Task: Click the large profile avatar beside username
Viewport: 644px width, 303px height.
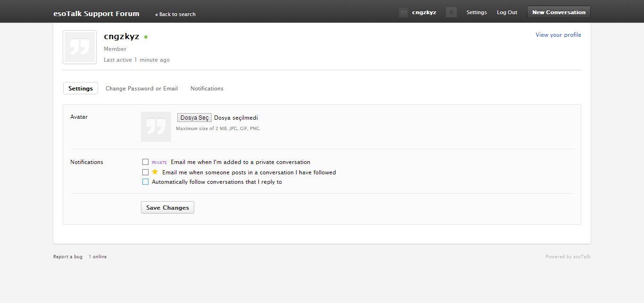Action: [80, 47]
